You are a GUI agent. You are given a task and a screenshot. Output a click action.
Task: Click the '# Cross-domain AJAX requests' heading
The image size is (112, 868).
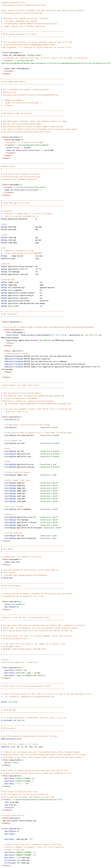click(13, 82)
